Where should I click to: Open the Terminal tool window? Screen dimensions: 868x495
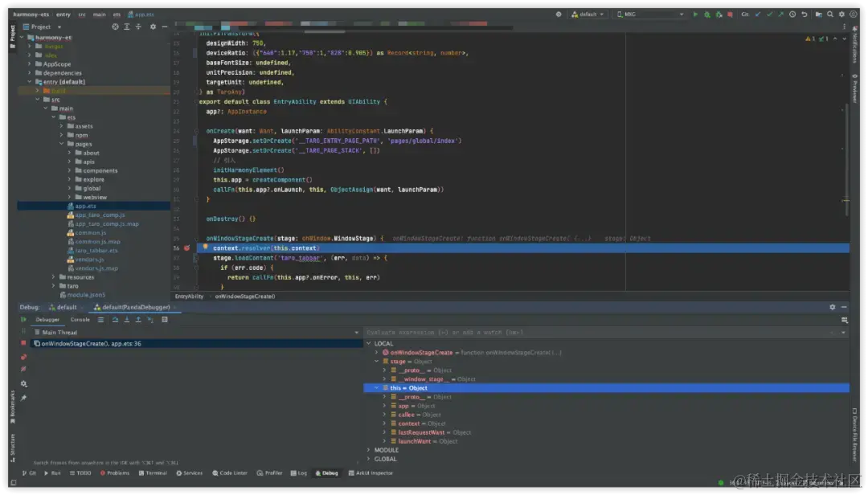pyautogui.click(x=153, y=473)
